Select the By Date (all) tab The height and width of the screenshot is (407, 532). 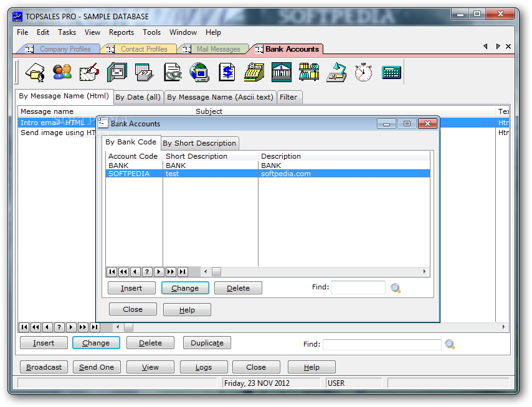138,97
